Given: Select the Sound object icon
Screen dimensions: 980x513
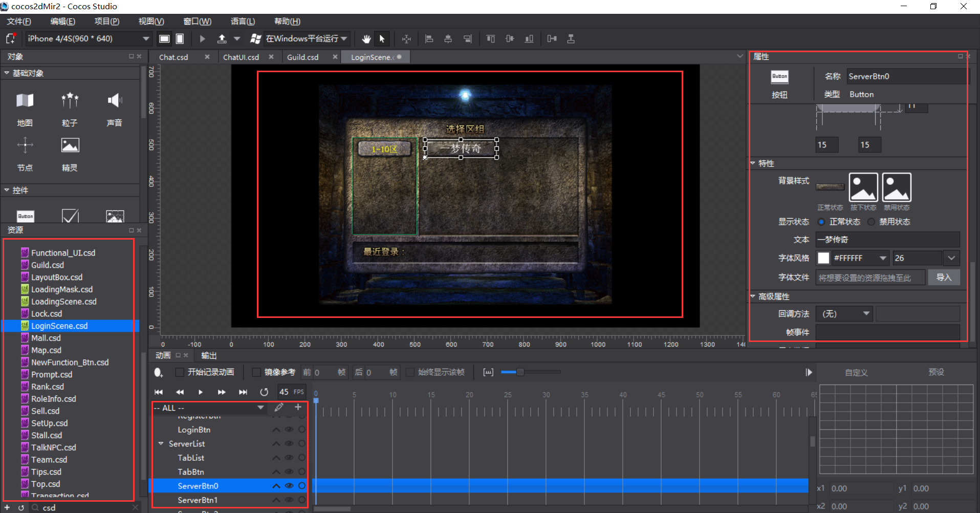Looking at the screenshot, I should tap(115, 100).
